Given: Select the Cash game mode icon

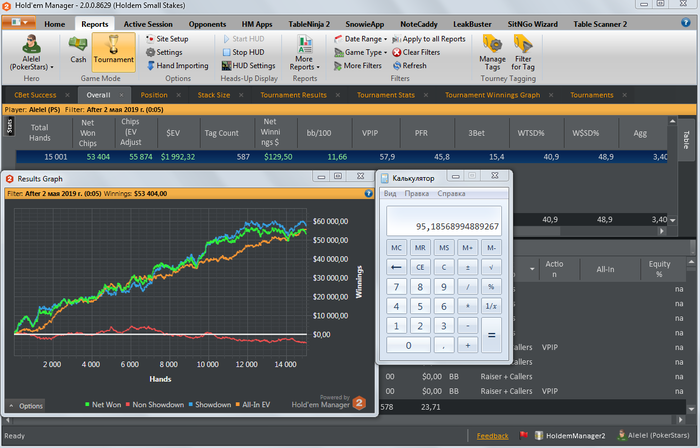Looking at the screenshot, I should coord(78,50).
